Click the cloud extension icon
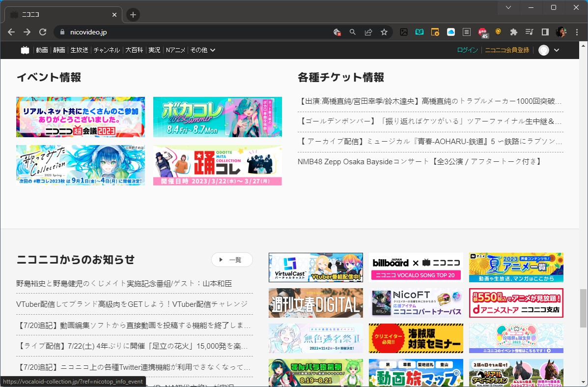Screen dimensions: 588x387 click(451, 32)
